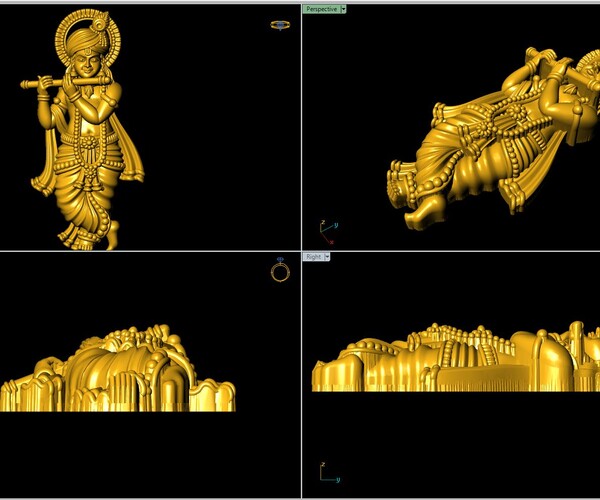Click the Perspective viewport XYZ axis indicator
Viewport: 600px width, 500px height.
328,232
